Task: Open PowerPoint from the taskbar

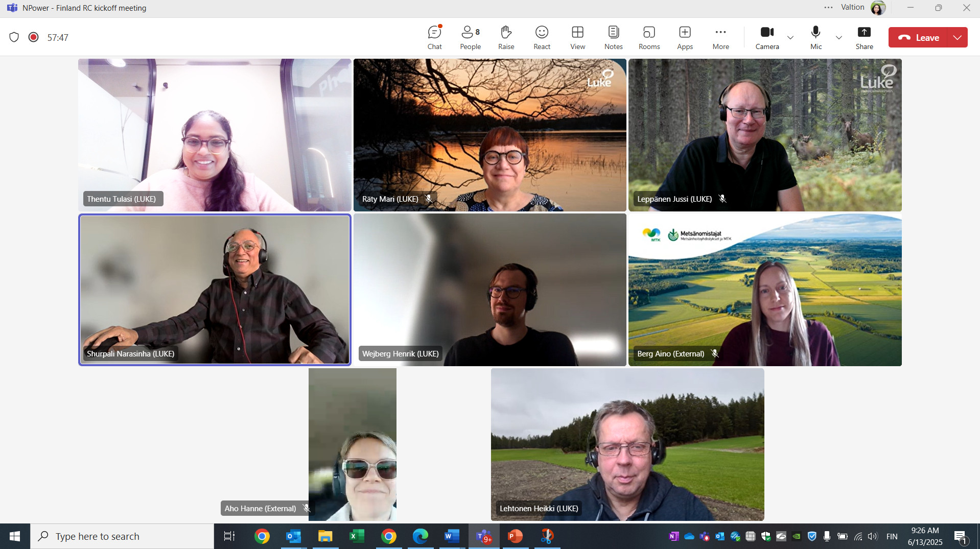Action: point(515,536)
